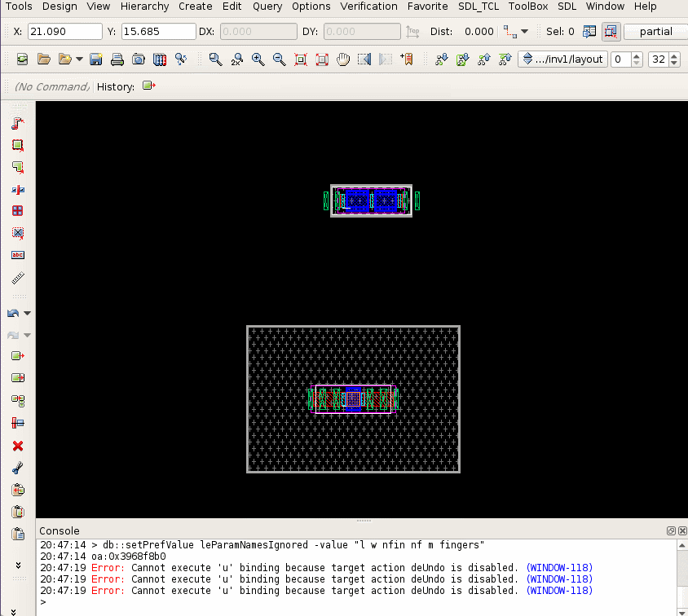Select the create instance array tool
This screenshot has height=616, width=688.
pos(18,211)
